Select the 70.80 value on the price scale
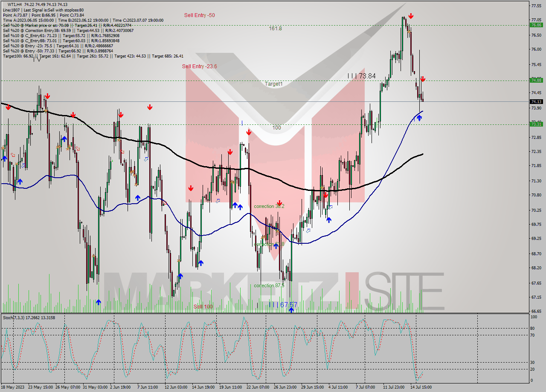The width and height of the screenshot is (546, 392). click(536, 195)
